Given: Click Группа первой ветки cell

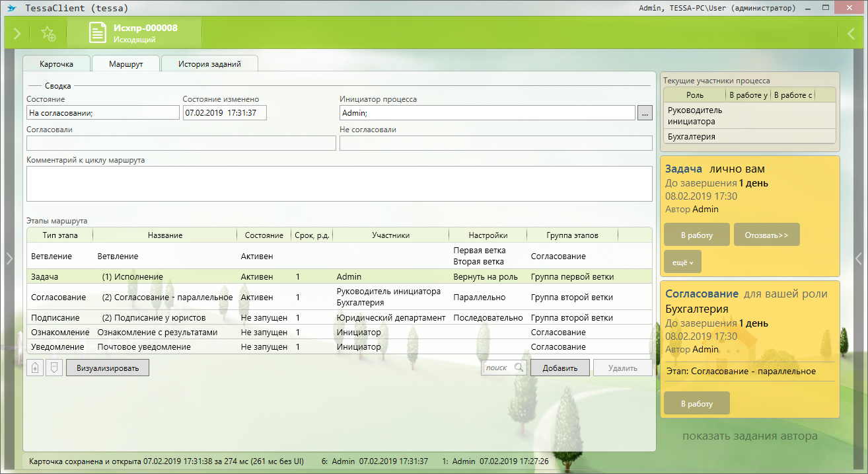Looking at the screenshot, I should pos(572,277).
